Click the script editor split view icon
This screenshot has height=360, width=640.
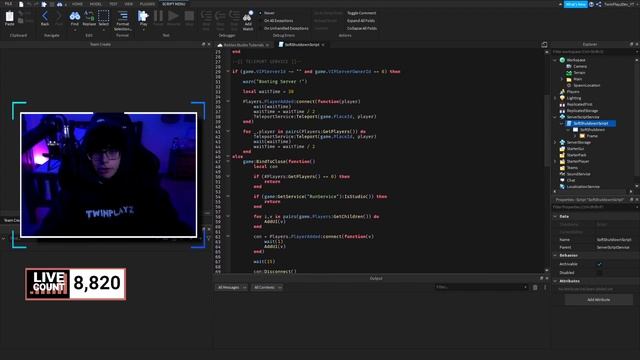(544, 44)
